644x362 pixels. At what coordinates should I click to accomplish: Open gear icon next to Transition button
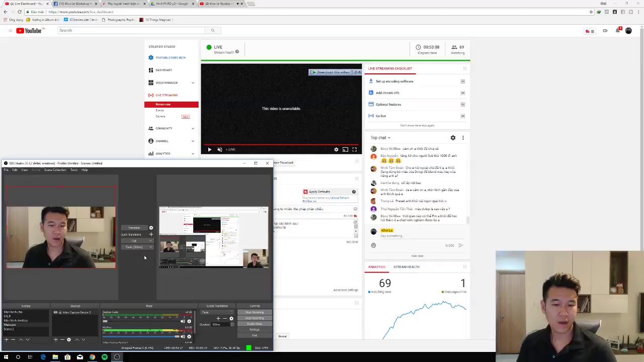(151, 228)
